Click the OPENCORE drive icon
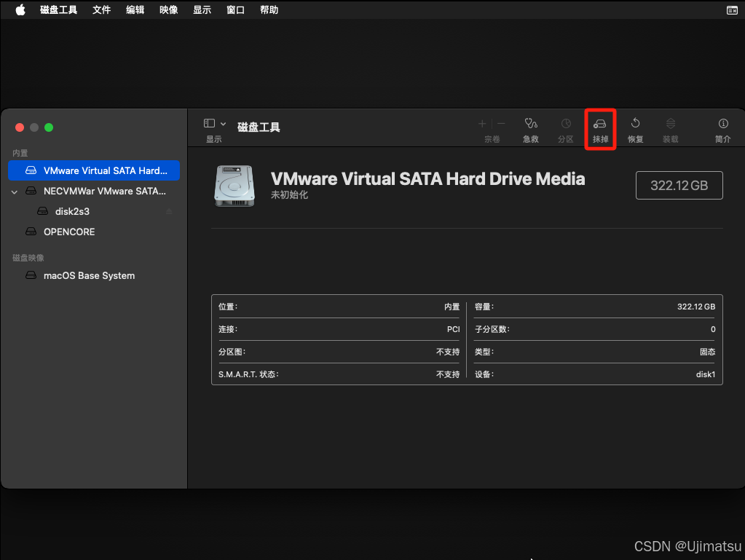745x560 pixels. pyautogui.click(x=31, y=232)
